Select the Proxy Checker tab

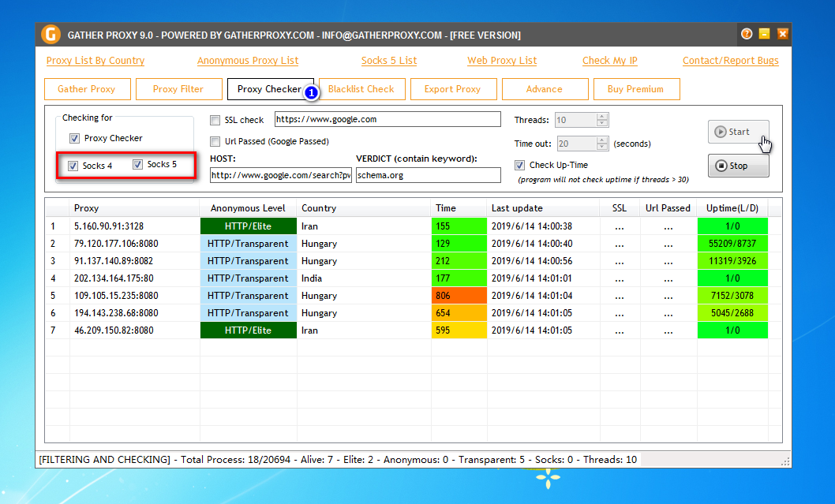[271, 89]
